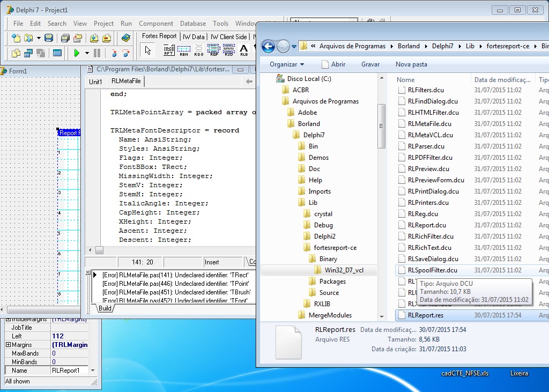Select the ACBR folder in tree
The height and width of the screenshot is (392, 549).
(x=301, y=90)
